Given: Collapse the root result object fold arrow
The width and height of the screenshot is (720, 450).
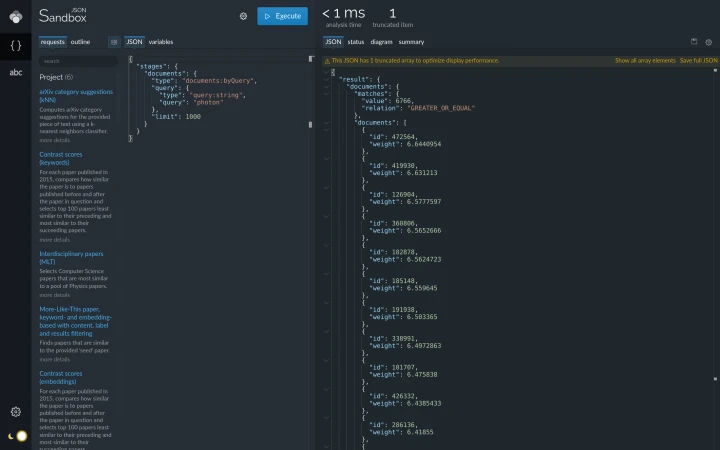Looking at the screenshot, I should click(326, 73).
